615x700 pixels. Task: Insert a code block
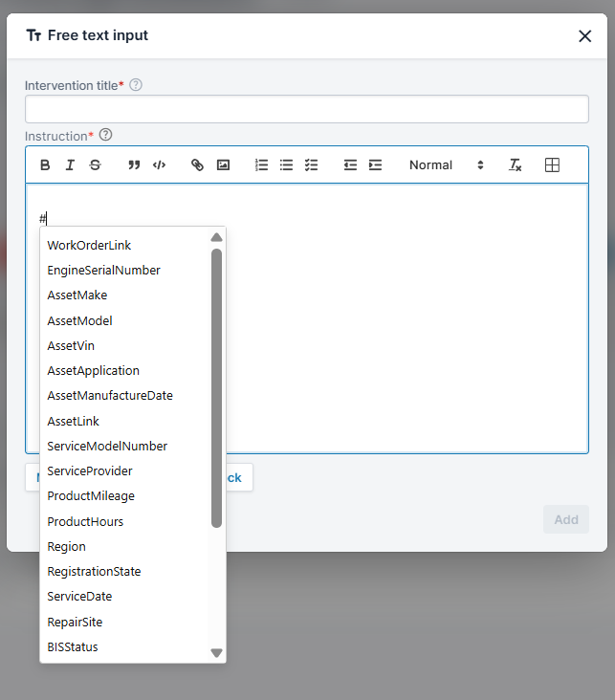coord(160,164)
